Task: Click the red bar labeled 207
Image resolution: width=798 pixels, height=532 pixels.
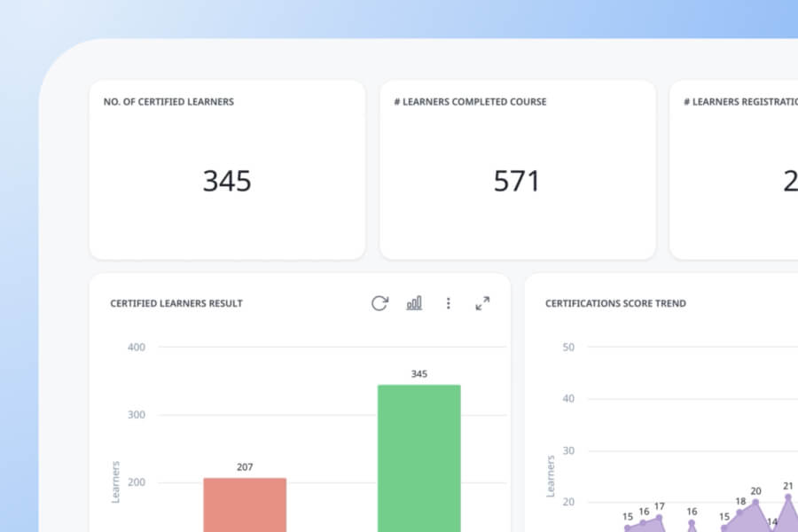Action: 245,505
